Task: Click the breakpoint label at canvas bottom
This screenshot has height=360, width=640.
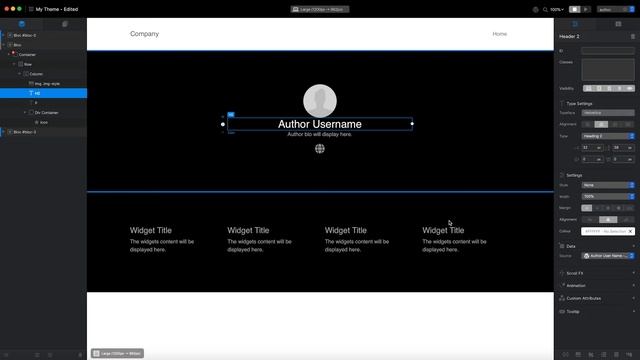Action: [x=118, y=353]
